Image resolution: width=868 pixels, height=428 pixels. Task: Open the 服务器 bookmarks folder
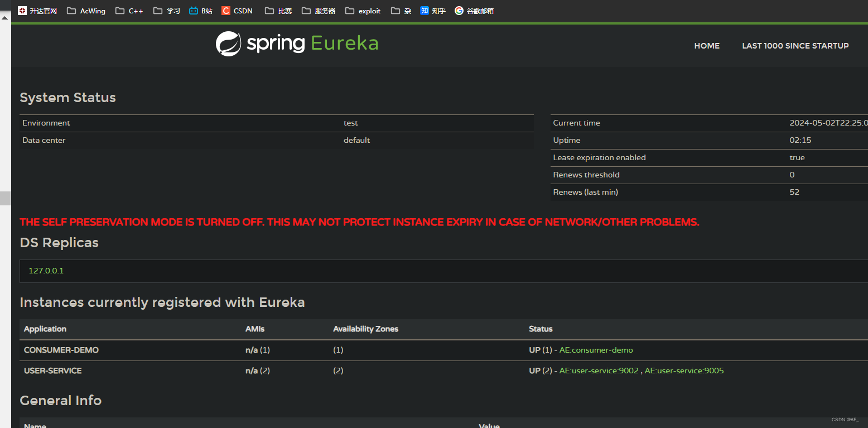point(319,11)
